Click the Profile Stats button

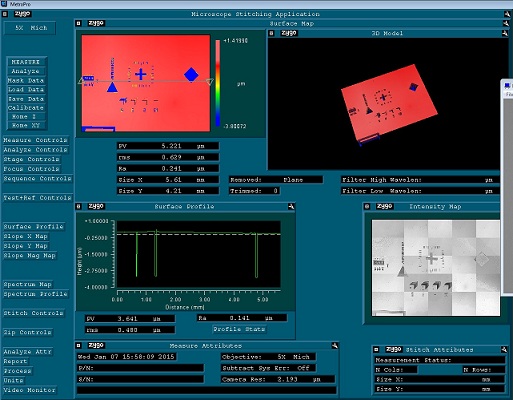coord(239,329)
